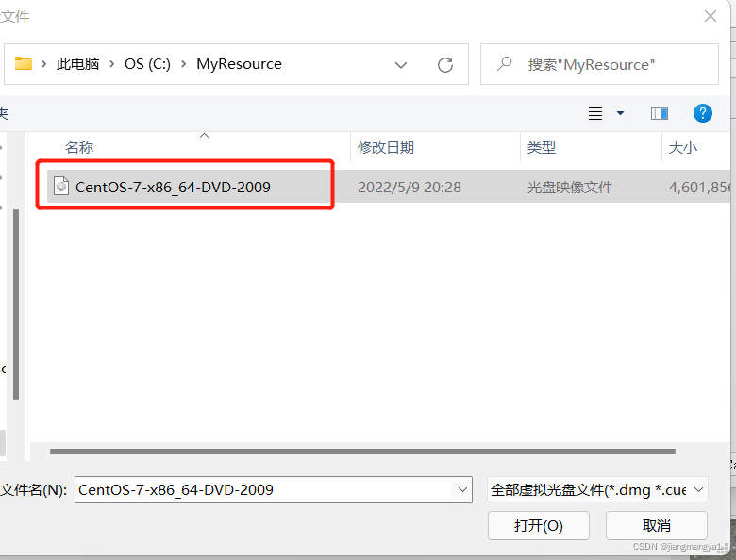Screen dimensions: 736x560
Task: Sort by 名称 column header
Action: 79,147
